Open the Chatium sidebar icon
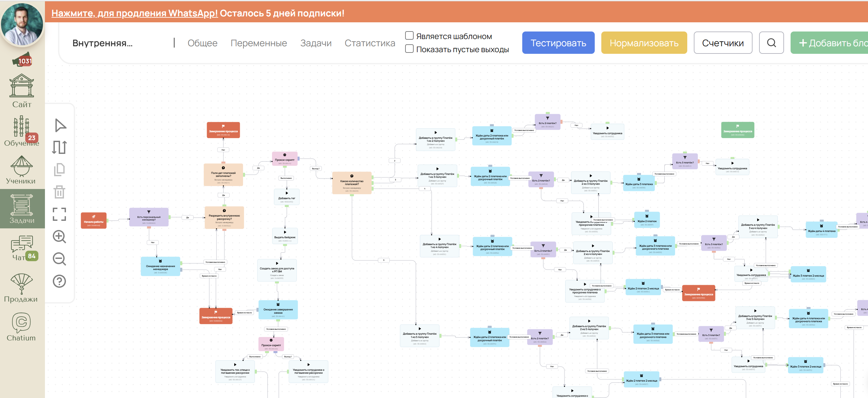This screenshot has width=868, height=398. [x=21, y=326]
